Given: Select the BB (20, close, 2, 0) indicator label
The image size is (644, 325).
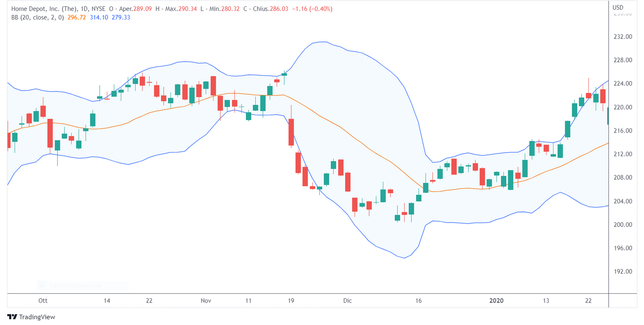Looking at the screenshot, I should [37, 18].
